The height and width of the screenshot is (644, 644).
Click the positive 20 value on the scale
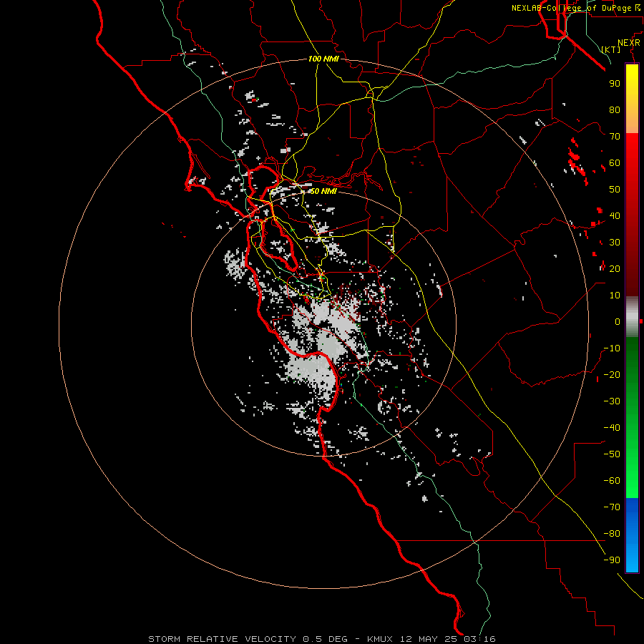point(615,268)
